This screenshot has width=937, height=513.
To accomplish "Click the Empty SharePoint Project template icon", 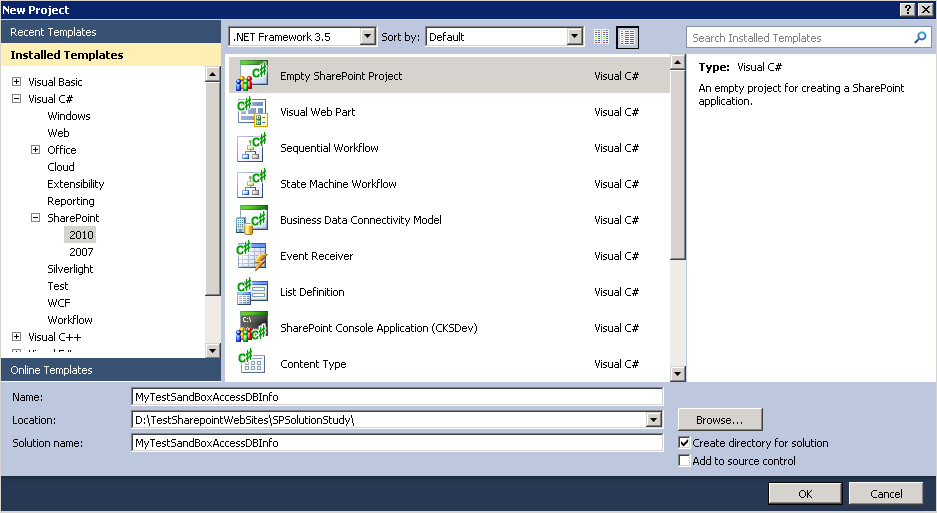I will [x=252, y=76].
